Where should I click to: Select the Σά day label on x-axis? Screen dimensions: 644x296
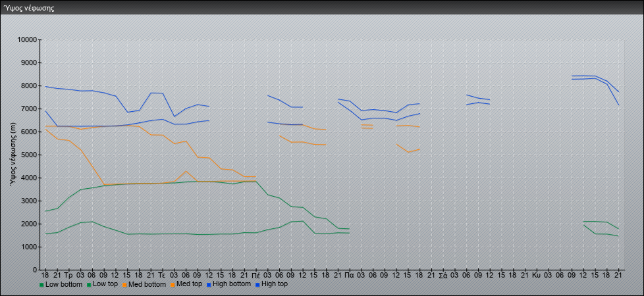443,274
